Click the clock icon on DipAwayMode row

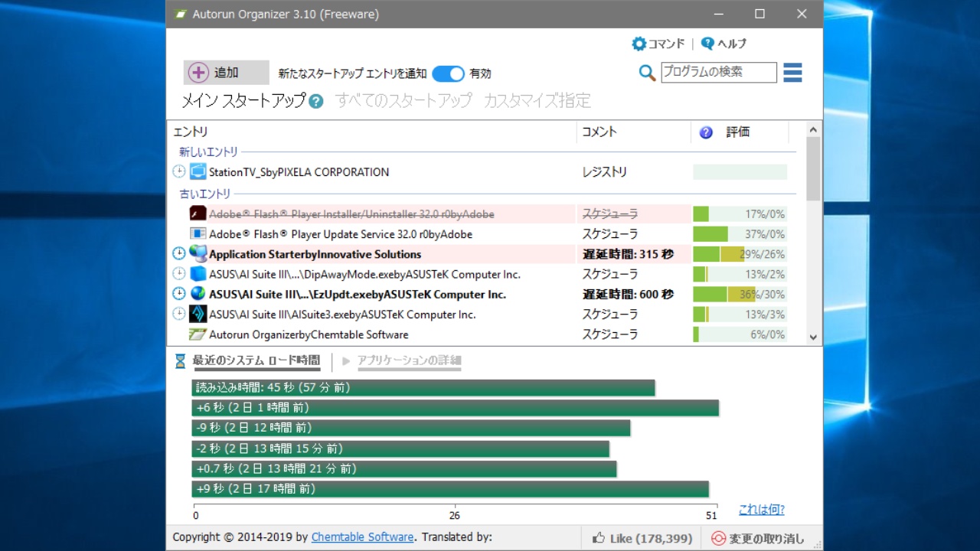click(178, 273)
